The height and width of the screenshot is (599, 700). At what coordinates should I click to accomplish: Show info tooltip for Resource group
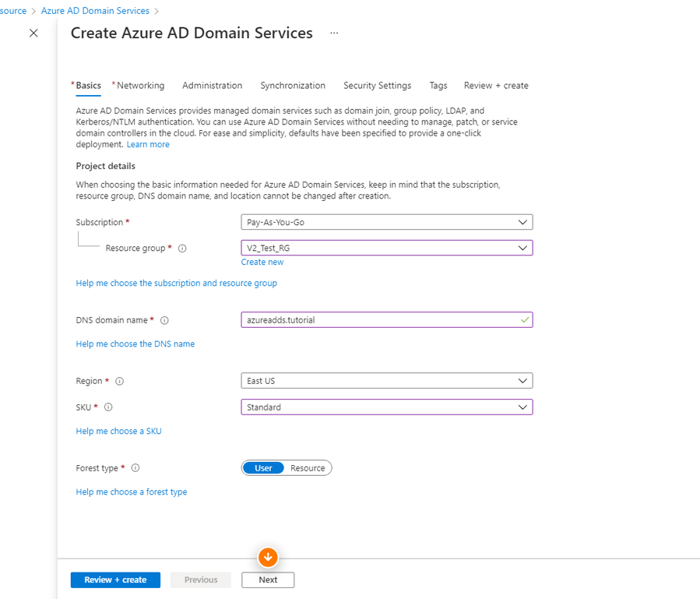click(x=182, y=248)
